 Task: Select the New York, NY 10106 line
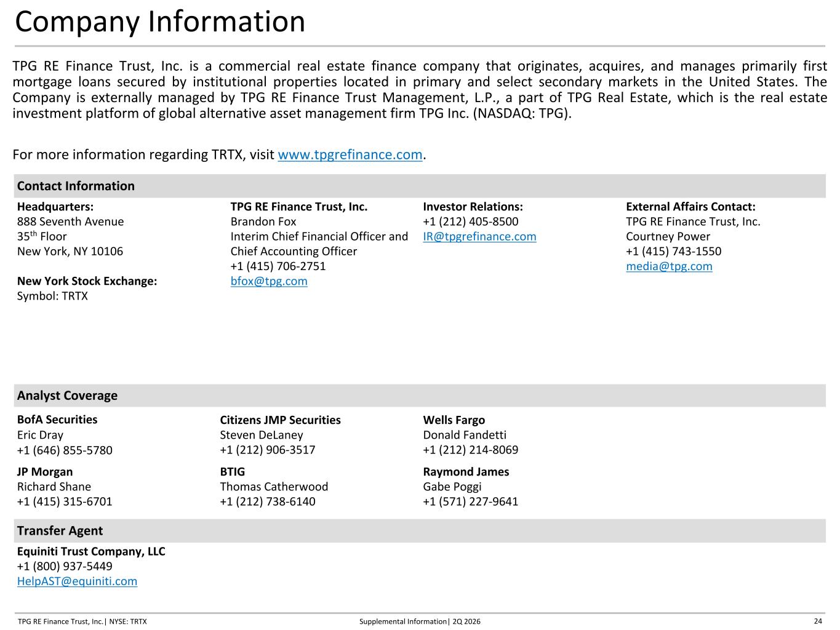tap(70, 251)
